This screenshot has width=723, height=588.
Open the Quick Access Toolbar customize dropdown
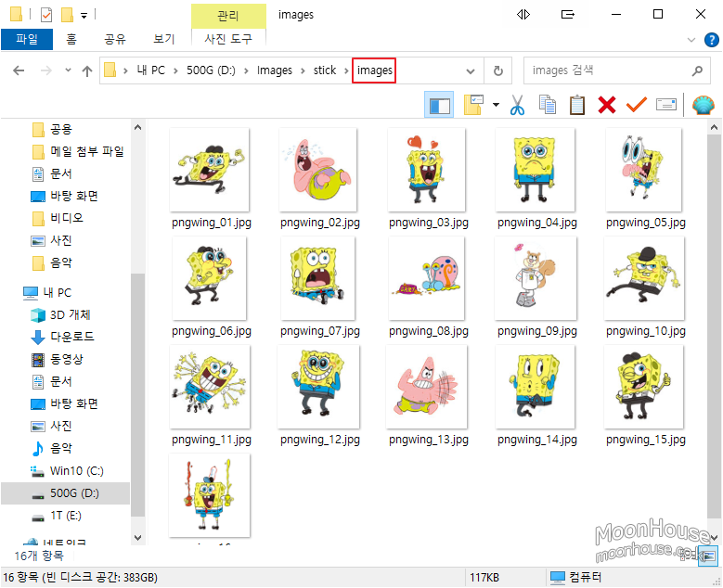(x=84, y=15)
